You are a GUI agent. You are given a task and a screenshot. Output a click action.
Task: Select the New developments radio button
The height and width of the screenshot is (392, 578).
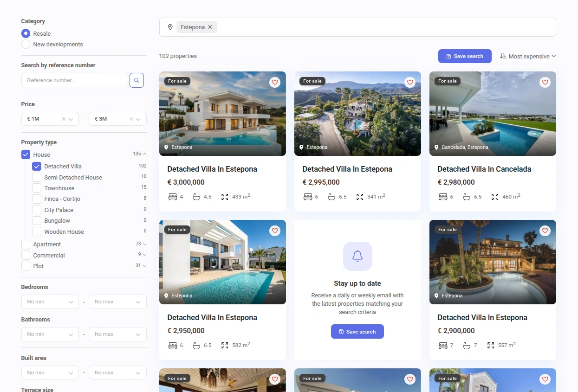point(26,44)
